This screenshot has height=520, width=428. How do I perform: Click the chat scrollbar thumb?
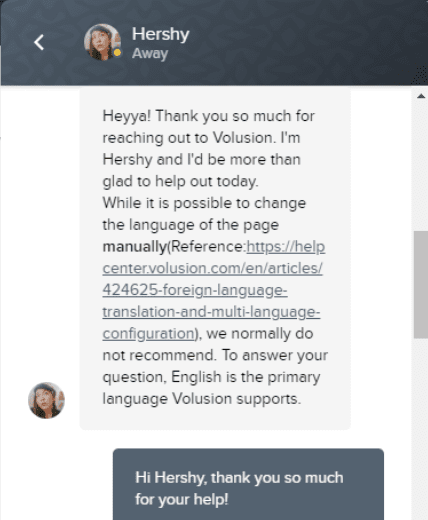[x=421, y=285]
